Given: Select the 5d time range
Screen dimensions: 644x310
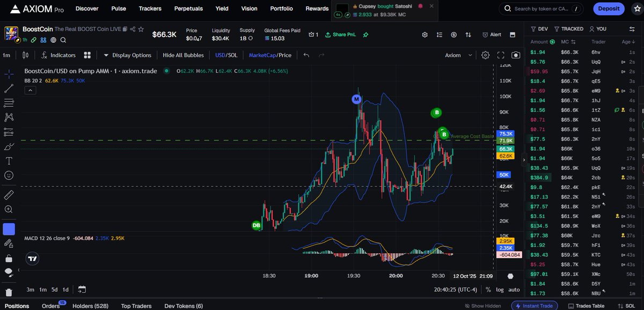Looking at the screenshot, I should (x=55, y=290).
